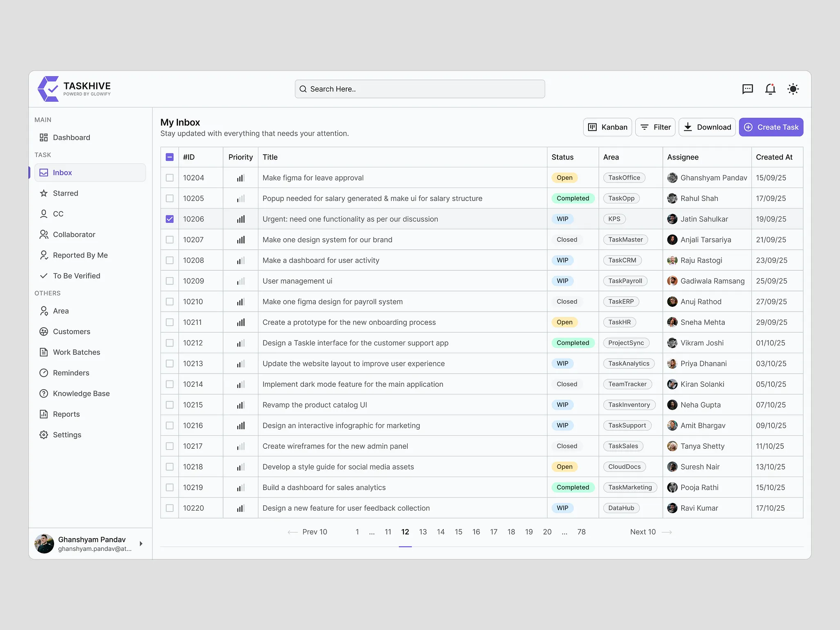Expand the Ghanshyam Pandav profile arrow
The width and height of the screenshot is (840, 630).
[x=141, y=543]
